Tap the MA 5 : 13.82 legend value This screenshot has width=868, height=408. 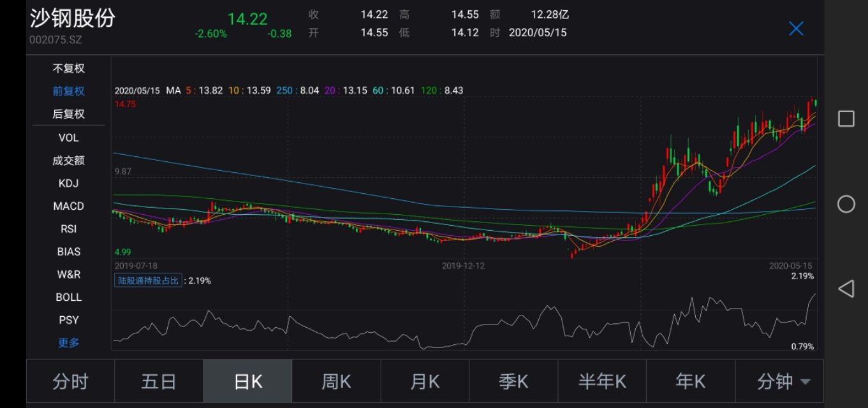[x=204, y=91]
